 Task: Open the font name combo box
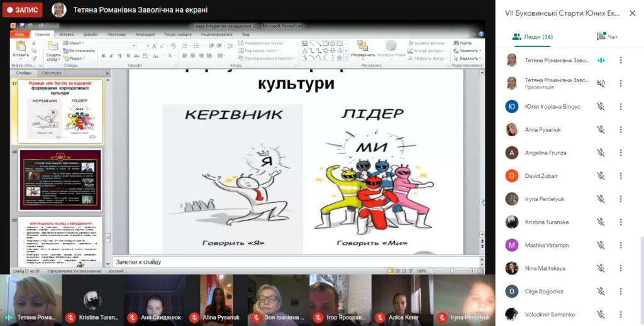(x=118, y=46)
